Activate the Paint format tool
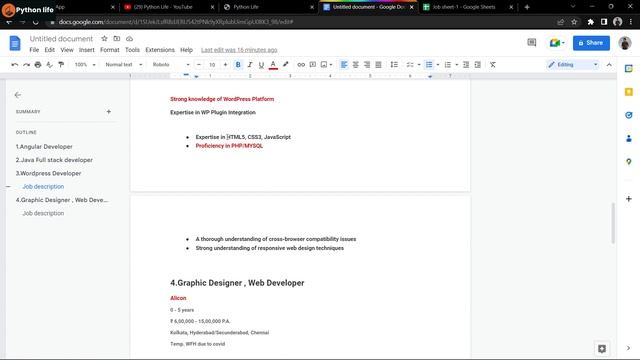The width and height of the screenshot is (640, 360). 61,64
